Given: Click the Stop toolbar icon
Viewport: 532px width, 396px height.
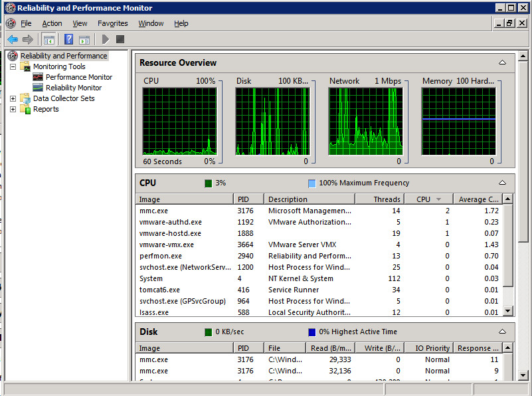Looking at the screenshot, I should [x=120, y=39].
